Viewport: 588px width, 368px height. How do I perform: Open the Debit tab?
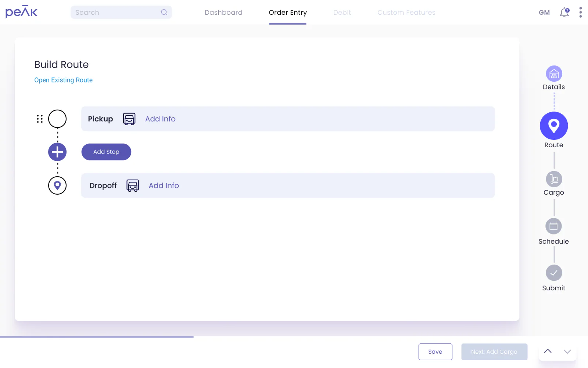(x=342, y=13)
